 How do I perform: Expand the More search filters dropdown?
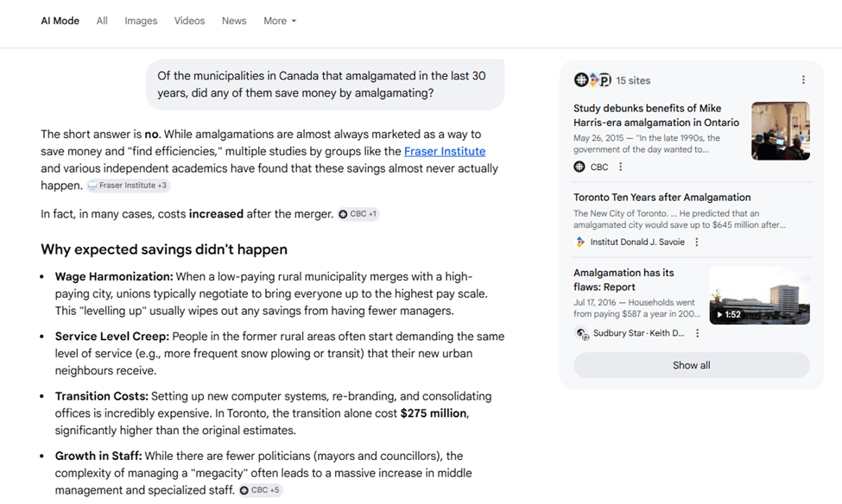coord(280,21)
